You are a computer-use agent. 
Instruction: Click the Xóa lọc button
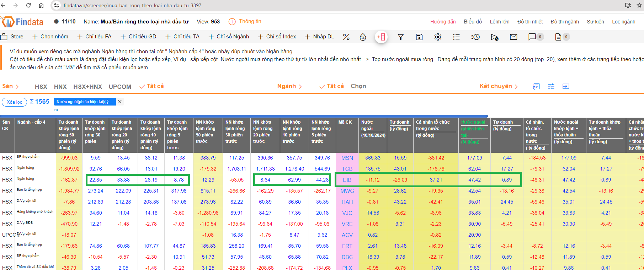[x=15, y=102]
